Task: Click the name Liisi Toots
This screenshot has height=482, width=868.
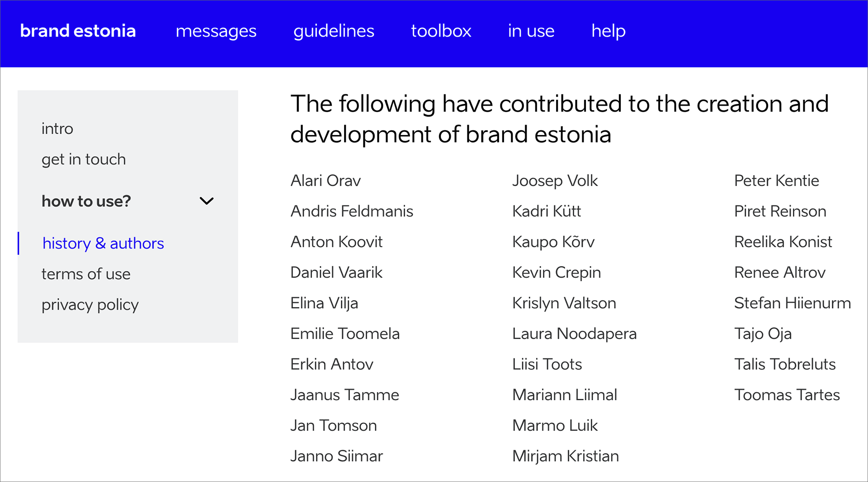Action: 547,364
